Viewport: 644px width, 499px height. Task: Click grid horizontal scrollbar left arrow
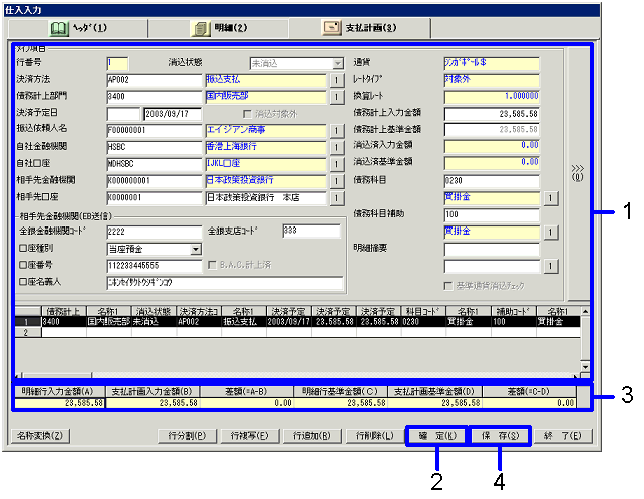tap(18, 375)
